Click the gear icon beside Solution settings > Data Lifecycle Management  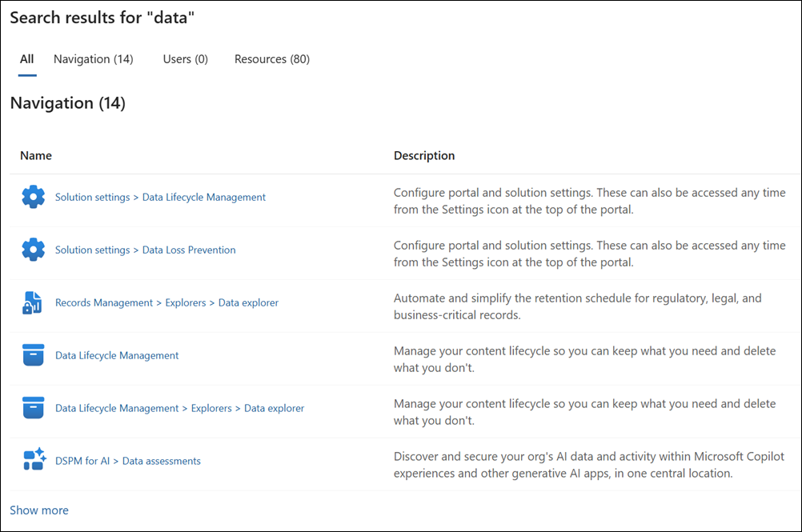33,197
